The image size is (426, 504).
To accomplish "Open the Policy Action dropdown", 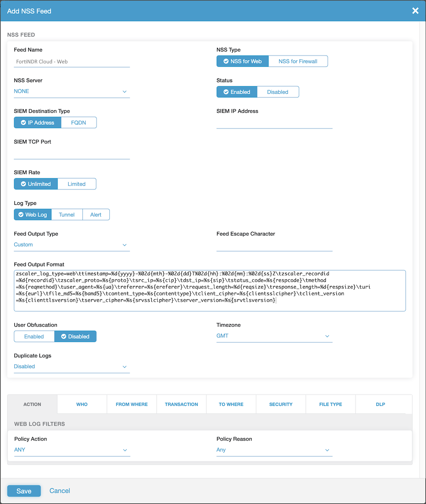I will pyautogui.click(x=72, y=450).
